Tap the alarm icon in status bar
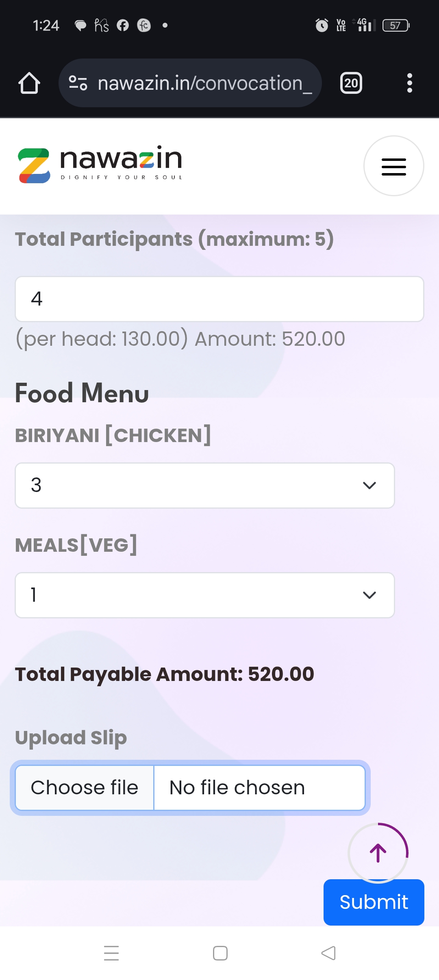The image size is (439, 980). 322,26
